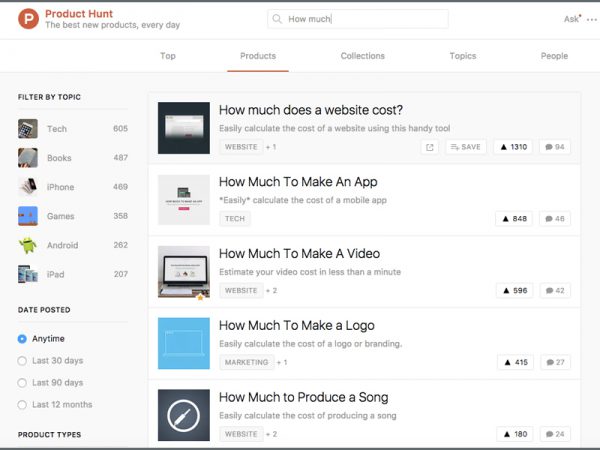Select the Games topic icon
The height and width of the screenshot is (450, 600).
[x=28, y=216]
